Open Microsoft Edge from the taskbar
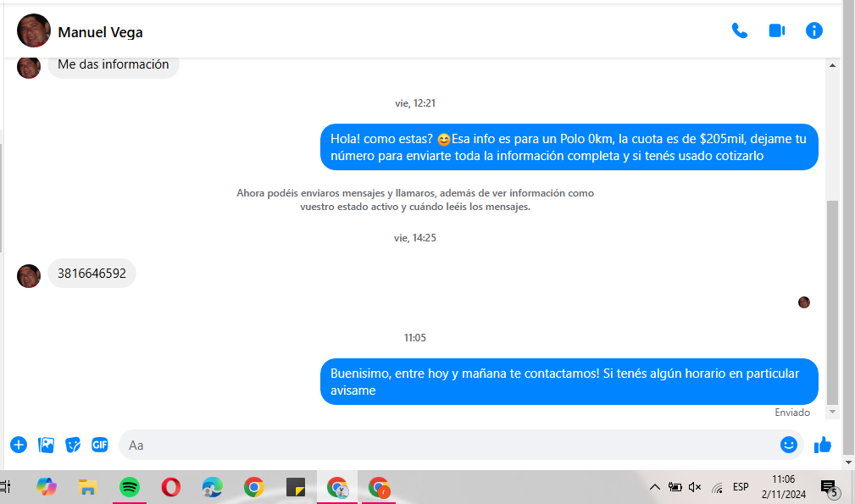855x504 pixels. (x=212, y=486)
